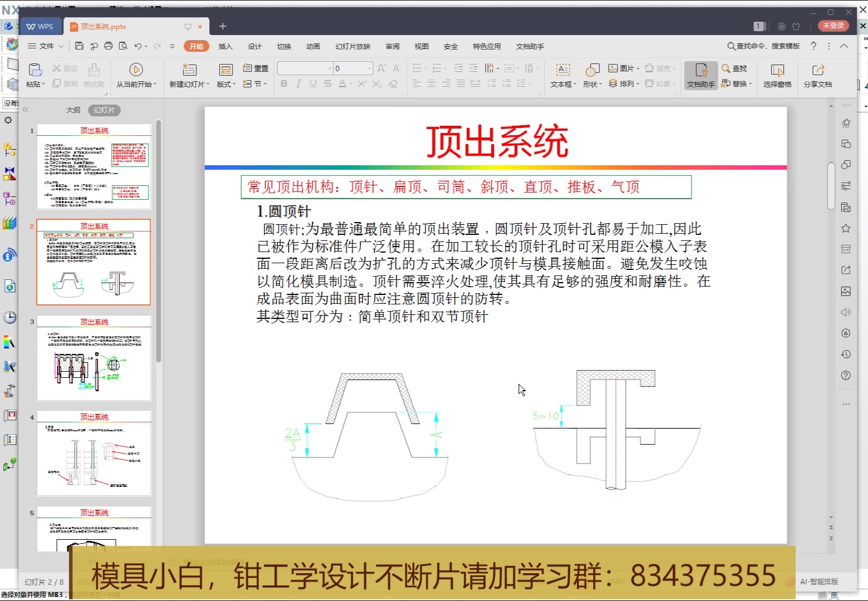Toggle italic formatting
This screenshot has height=601, width=868.
[x=298, y=83]
